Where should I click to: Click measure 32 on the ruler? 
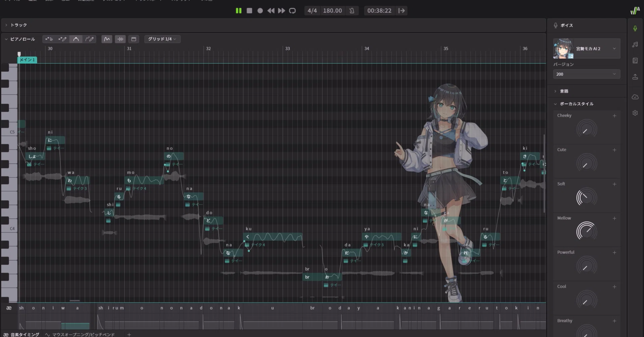(208, 49)
